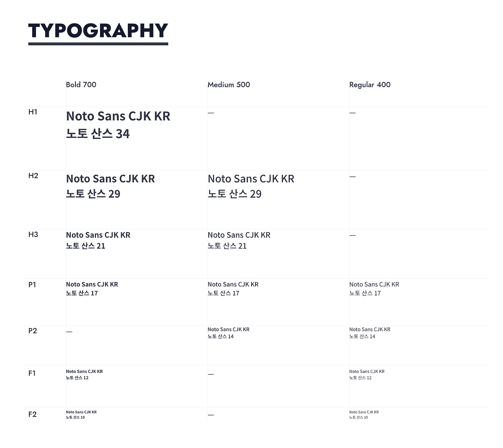Viewport: 503px width, 448px height.
Task: Click the dash in P2 Bold cell
Action: coord(69,332)
